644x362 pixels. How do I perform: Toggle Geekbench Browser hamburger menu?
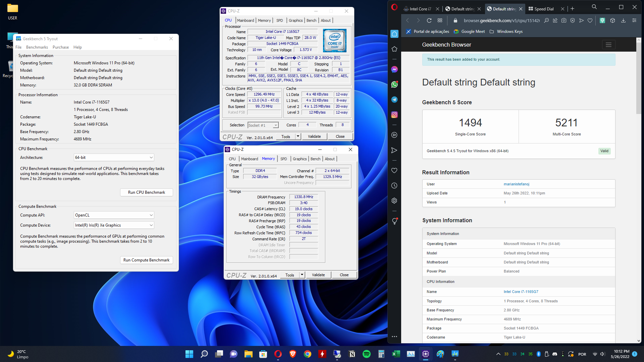(608, 45)
